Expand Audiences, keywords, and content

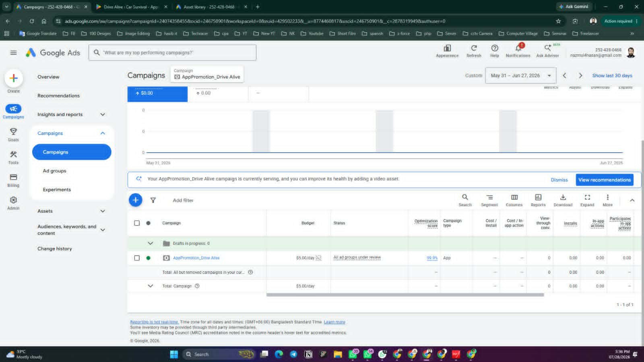point(103,230)
